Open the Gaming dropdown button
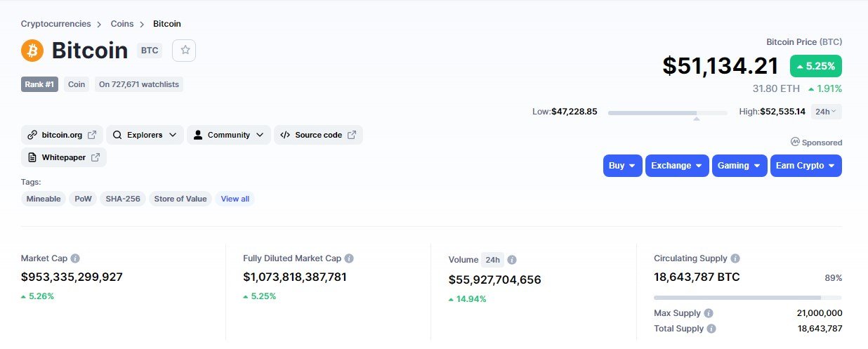The width and height of the screenshot is (868, 349). coord(739,166)
